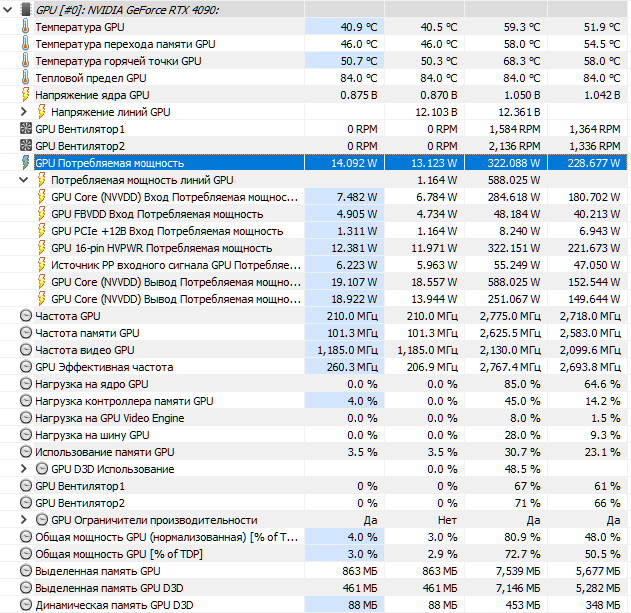Click the 72.7 % of TDP maximum value
631x613 pixels.
522,554
